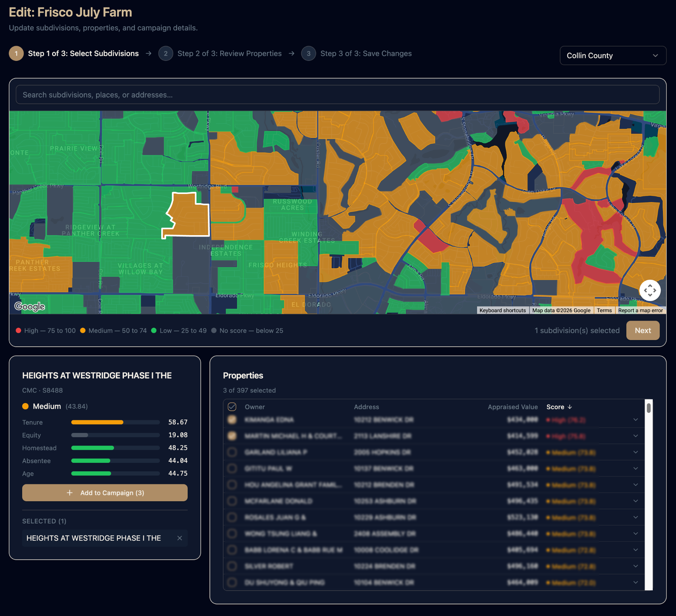Click the '2408 ASSEMBLY DR' address cell
Image resolution: width=676 pixels, height=616 pixels.
pyautogui.click(x=384, y=534)
